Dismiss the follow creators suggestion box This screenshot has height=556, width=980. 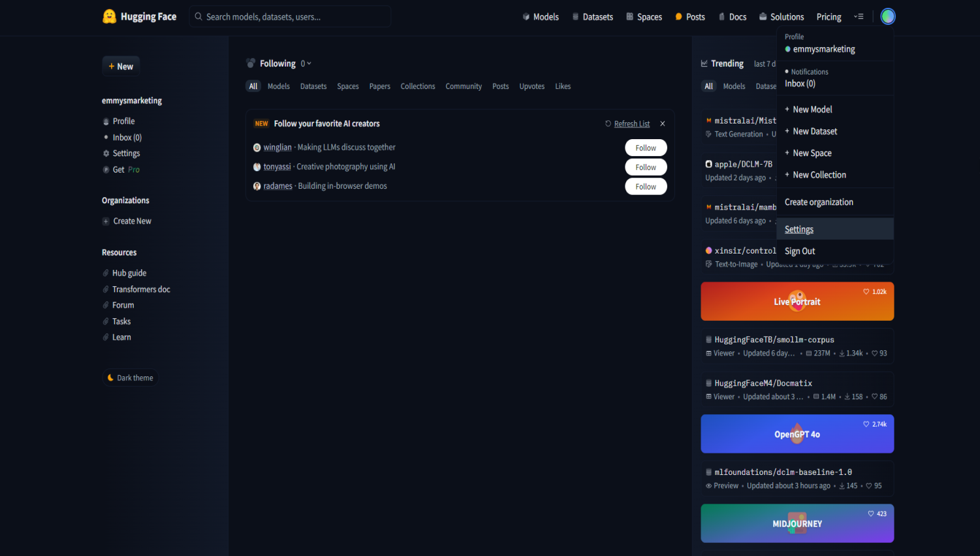coord(663,123)
